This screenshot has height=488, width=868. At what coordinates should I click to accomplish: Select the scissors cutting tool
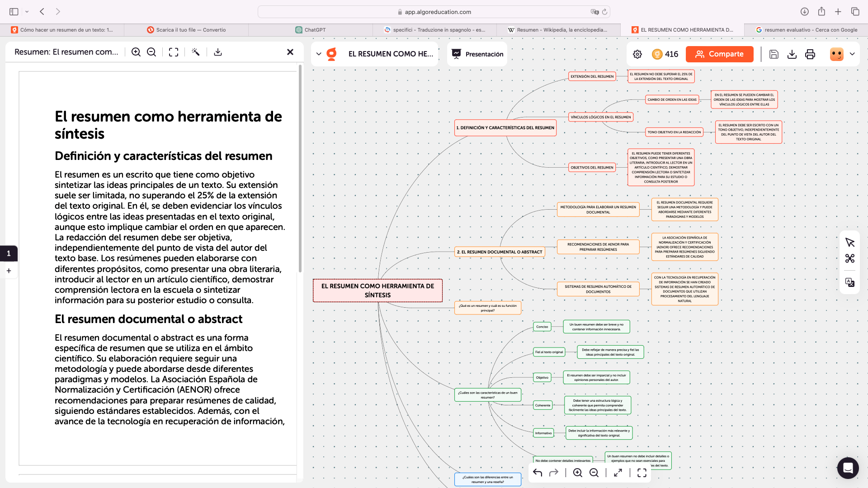[850, 258]
